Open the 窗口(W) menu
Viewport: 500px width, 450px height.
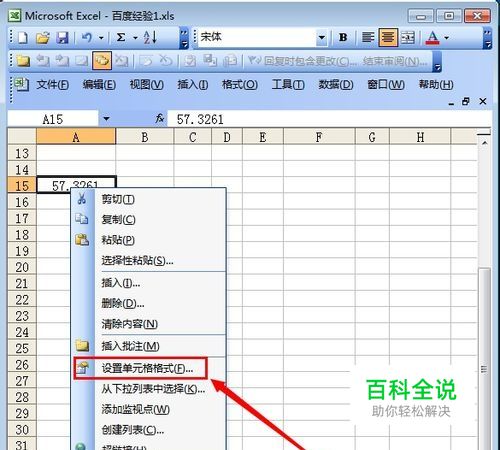point(386,85)
